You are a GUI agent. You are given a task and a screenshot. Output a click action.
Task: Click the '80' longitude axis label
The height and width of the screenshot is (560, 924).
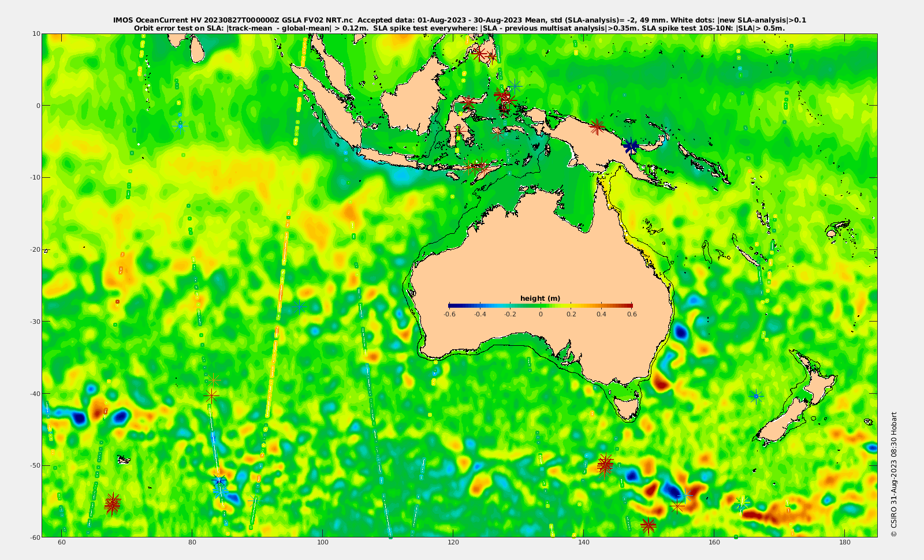point(192,543)
